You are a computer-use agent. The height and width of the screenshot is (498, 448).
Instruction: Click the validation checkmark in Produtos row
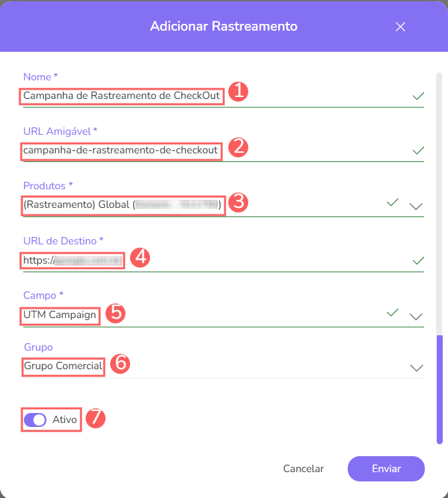[x=393, y=202]
